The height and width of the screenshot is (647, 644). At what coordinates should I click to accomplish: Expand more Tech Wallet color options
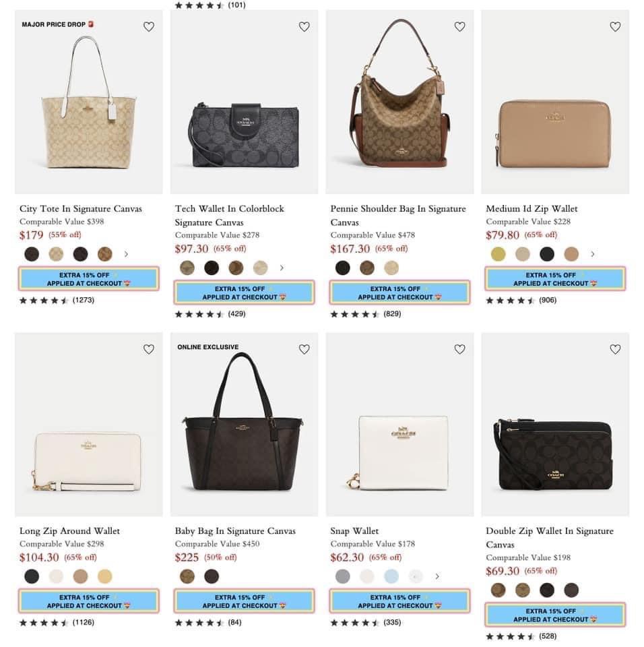(x=282, y=268)
